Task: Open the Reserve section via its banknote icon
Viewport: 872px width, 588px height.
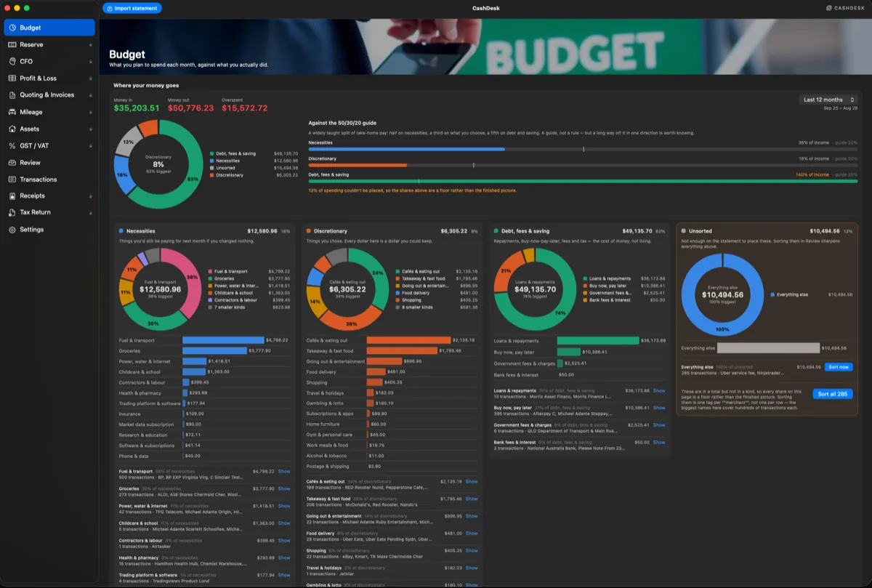Action: tap(12, 44)
